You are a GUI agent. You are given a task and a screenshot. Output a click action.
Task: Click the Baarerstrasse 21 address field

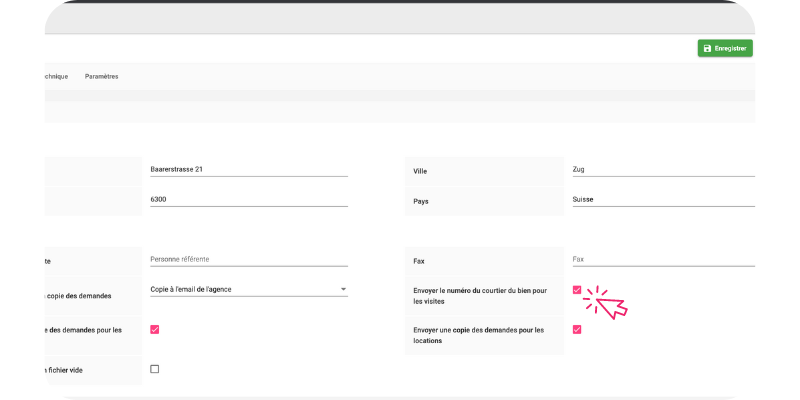[247, 170]
